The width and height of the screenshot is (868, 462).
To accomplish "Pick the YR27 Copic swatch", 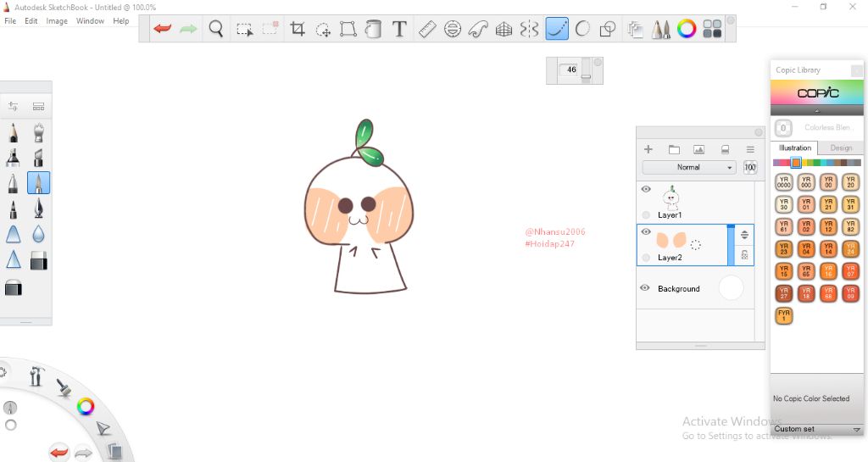I will click(x=784, y=293).
